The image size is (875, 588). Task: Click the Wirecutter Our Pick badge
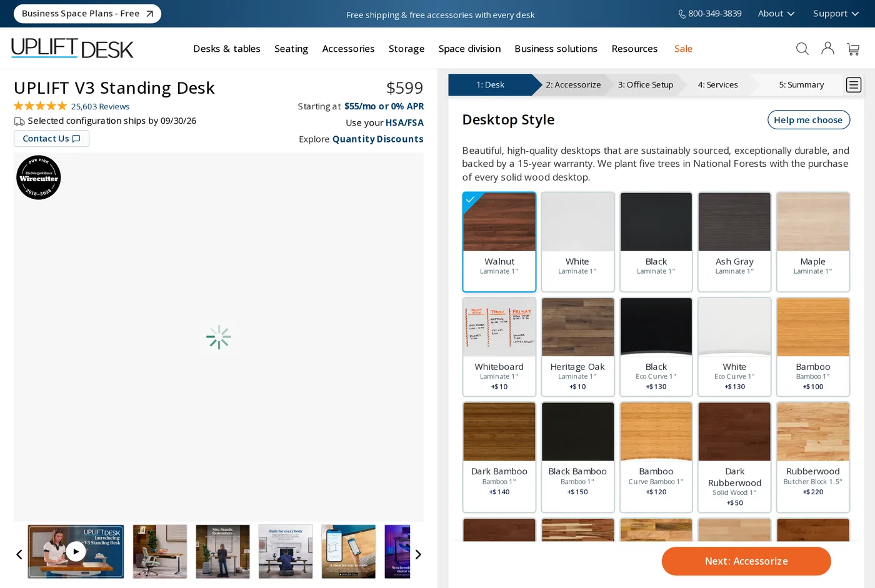(39, 177)
